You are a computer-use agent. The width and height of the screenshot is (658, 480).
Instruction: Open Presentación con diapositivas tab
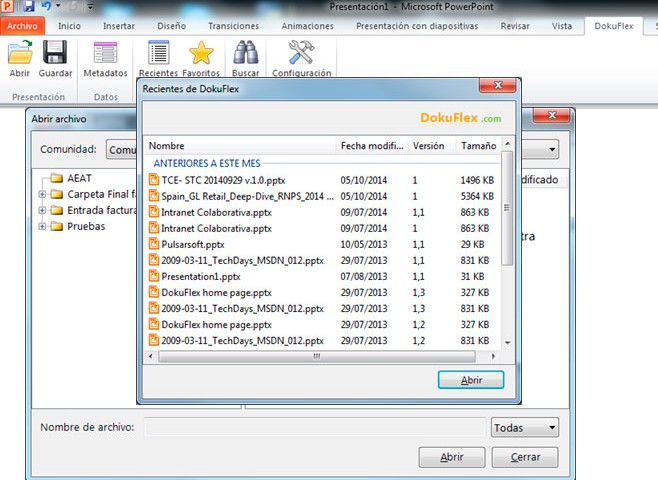click(x=417, y=26)
